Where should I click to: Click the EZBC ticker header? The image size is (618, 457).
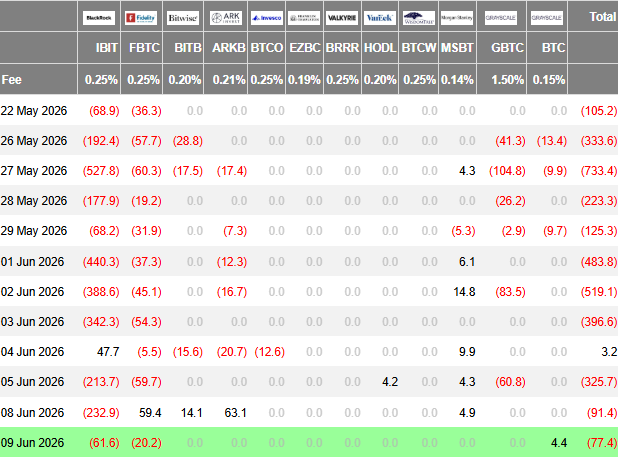(305, 48)
